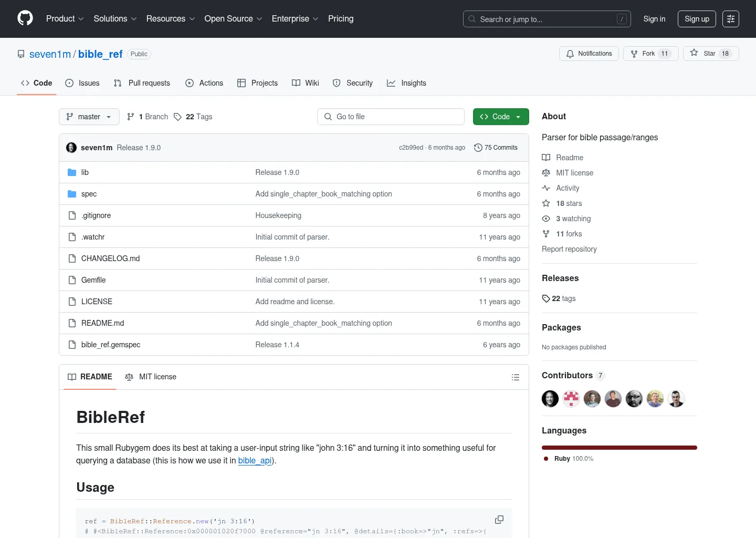Click the star icon in Star button

click(x=694, y=53)
